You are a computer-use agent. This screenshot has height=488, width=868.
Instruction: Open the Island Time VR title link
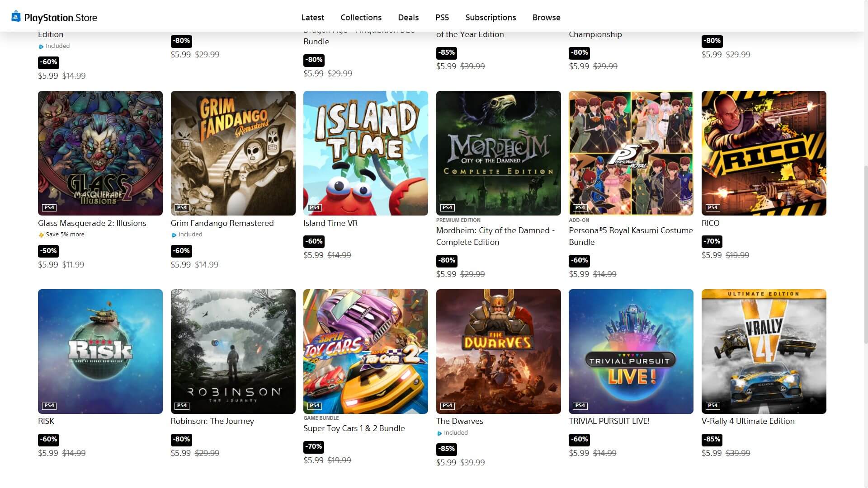[x=330, y=223]
